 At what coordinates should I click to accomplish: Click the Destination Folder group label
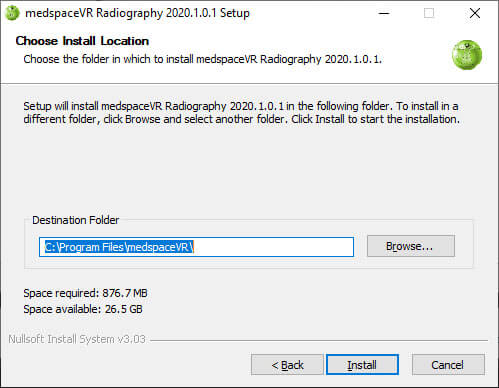click(x=75, y=220)
